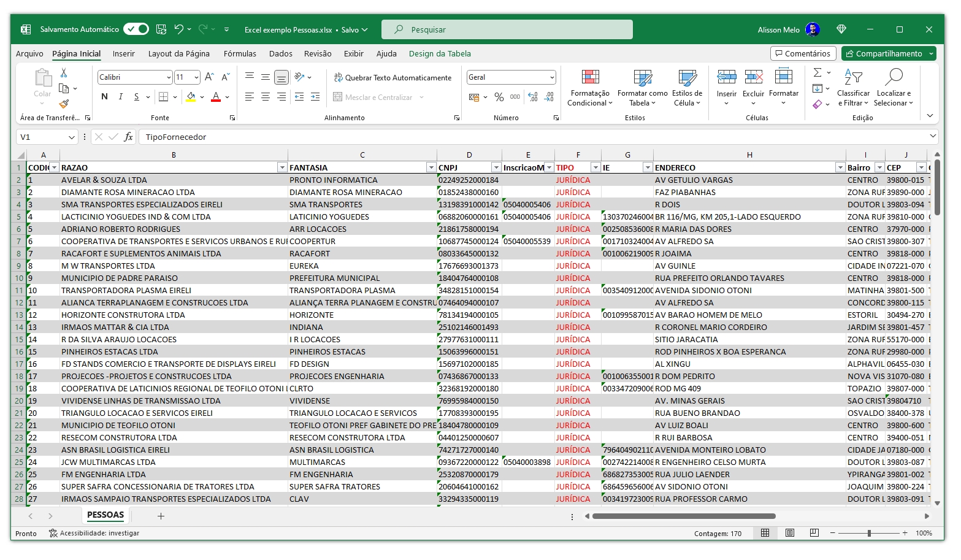
Task: Insert function using the fx icon
Action: (128, 137)
